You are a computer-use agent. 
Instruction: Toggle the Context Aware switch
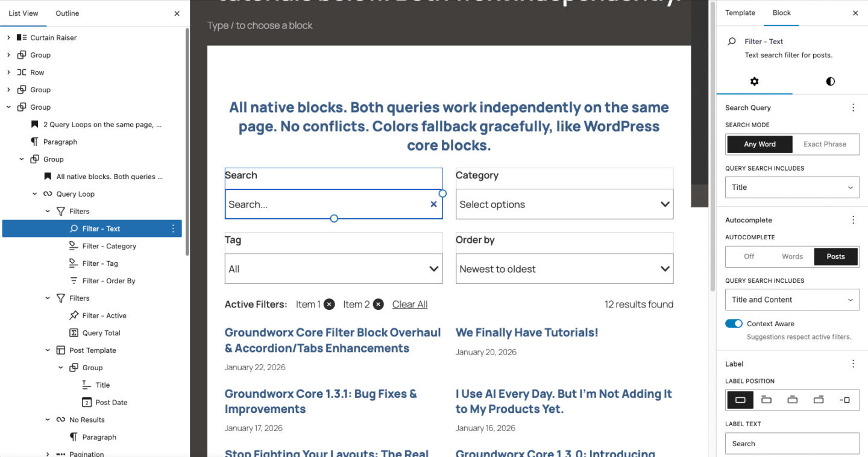tap(734, 324)
